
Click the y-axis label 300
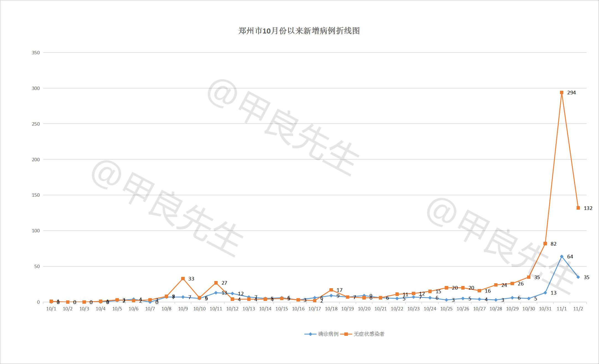(36, 88)
